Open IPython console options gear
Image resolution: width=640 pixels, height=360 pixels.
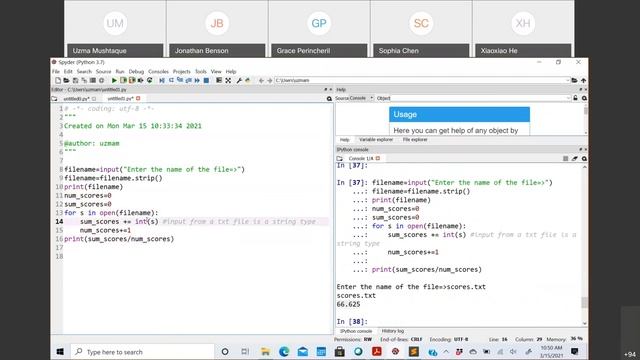pyautogui.click(x=584, y=158)
